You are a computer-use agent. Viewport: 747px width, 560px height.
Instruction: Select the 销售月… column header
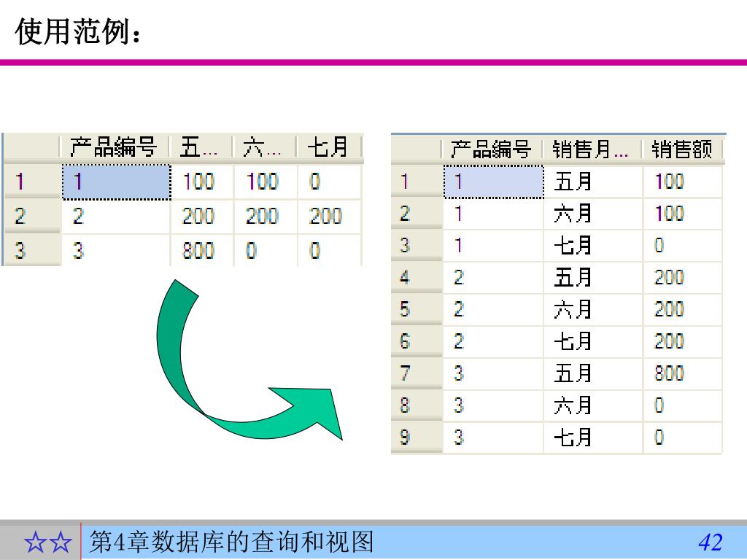tap(592, 149)
